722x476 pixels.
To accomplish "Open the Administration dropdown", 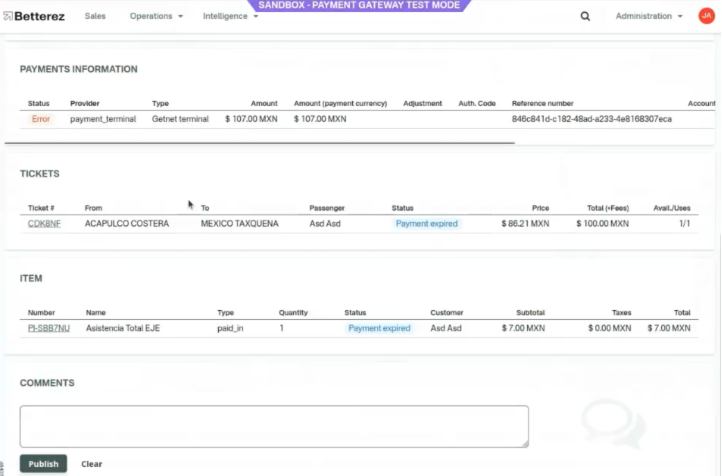I will click(649, 16).
